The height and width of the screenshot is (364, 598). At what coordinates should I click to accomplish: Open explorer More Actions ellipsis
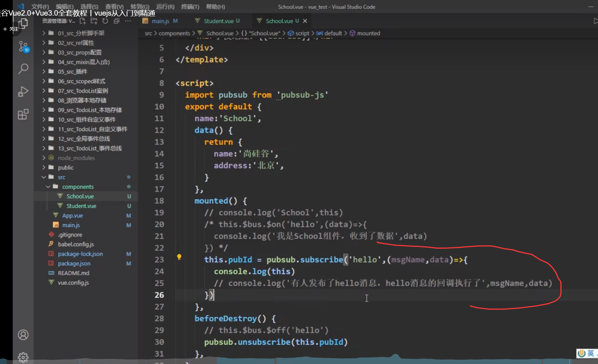pyautogui.click(x=128, y=21)
